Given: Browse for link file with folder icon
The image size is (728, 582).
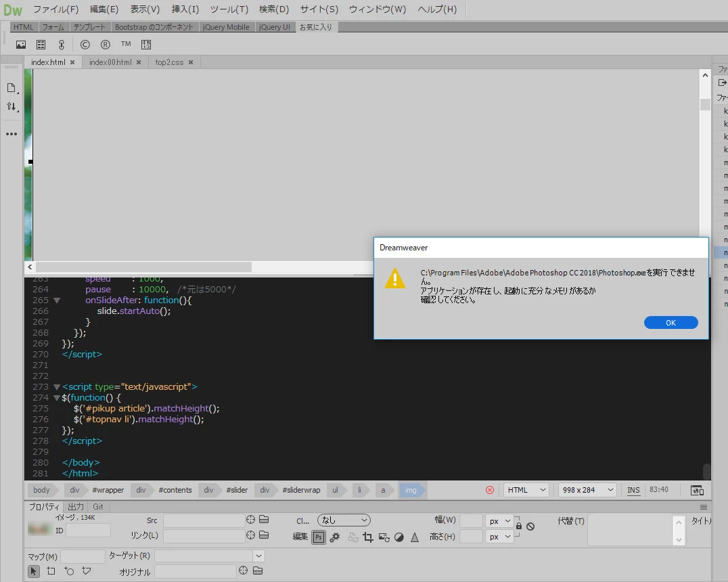Looking at the screenshot, I should point(264,535).
